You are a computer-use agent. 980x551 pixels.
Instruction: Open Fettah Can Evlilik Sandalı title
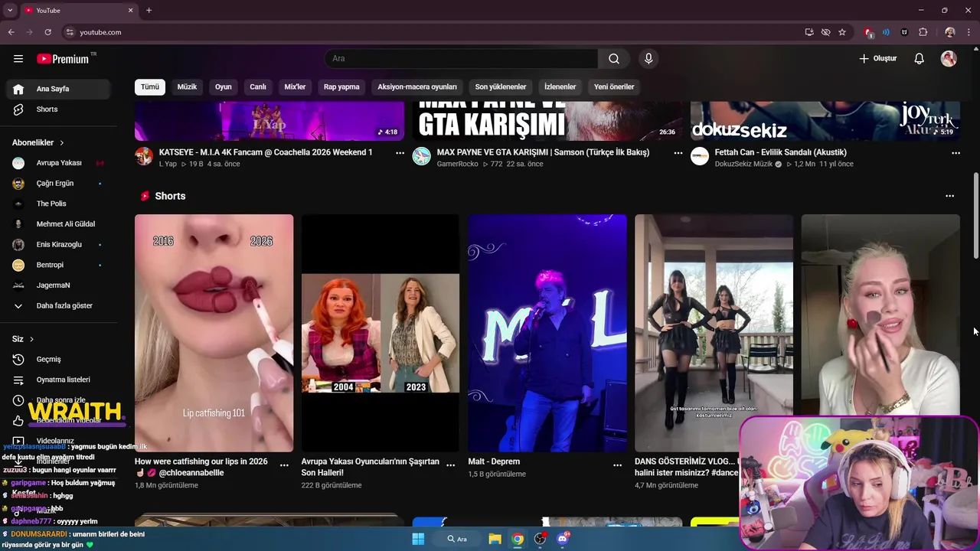click(780, 152)
